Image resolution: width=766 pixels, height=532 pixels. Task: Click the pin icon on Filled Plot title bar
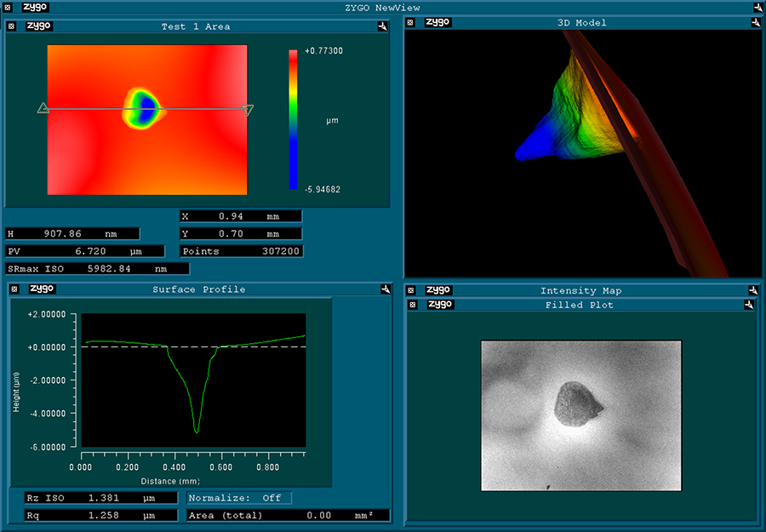749,305
